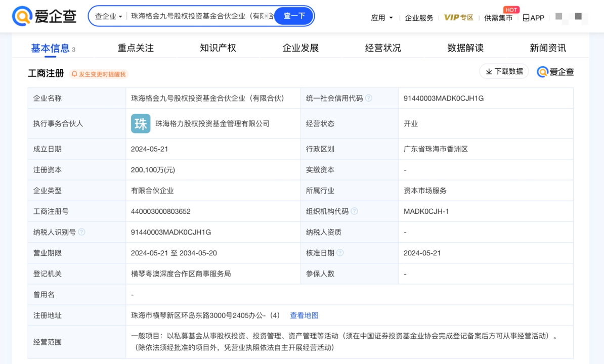This screenshot has height=364, width=604.
Task: Click the 爱企查 logo at top left
Action: (x=45, y=16)
